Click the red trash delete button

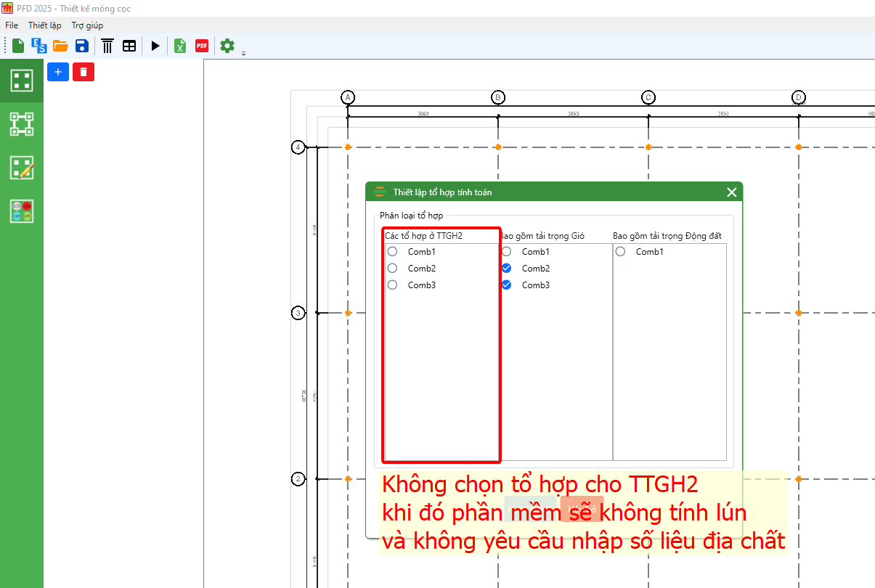(x=84, y=72)
